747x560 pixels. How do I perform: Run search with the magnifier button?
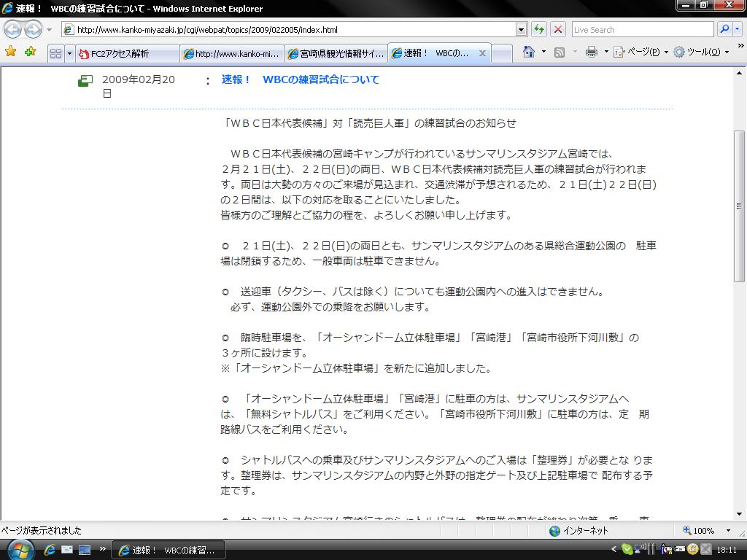[724, 29]
